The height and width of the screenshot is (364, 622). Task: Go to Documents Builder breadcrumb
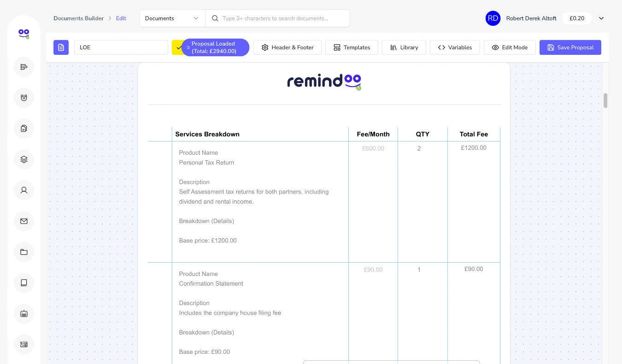pyautogui.click(x=79, y=18)
